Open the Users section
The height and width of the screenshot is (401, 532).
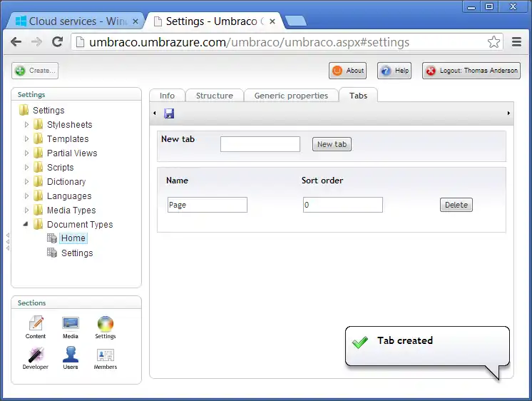click(70, 358)
